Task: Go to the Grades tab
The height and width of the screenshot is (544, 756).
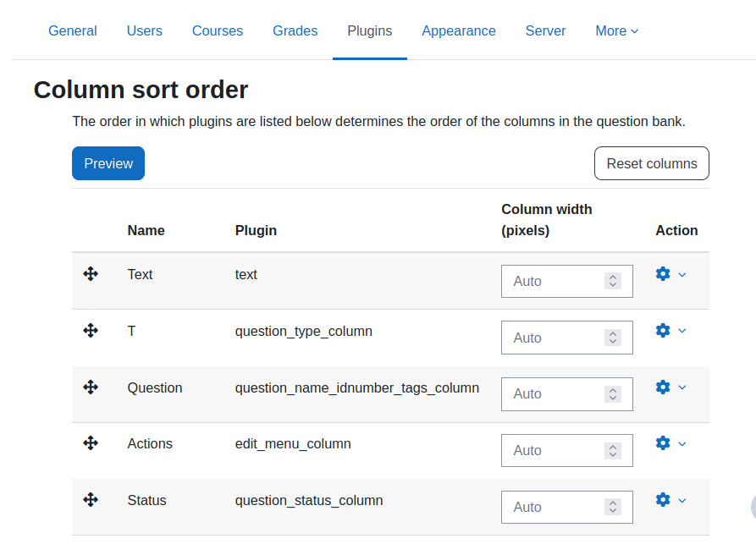Action: point(295,30)
